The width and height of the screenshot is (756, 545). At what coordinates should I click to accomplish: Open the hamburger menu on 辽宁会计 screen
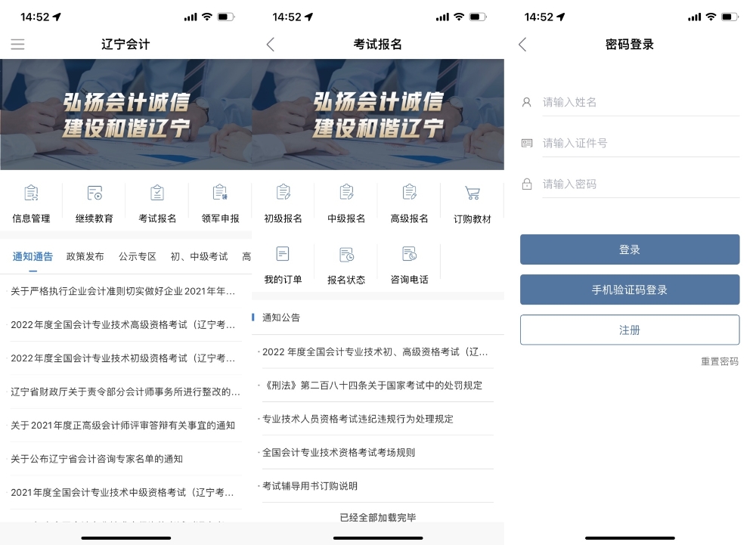(x=17, y=44)
